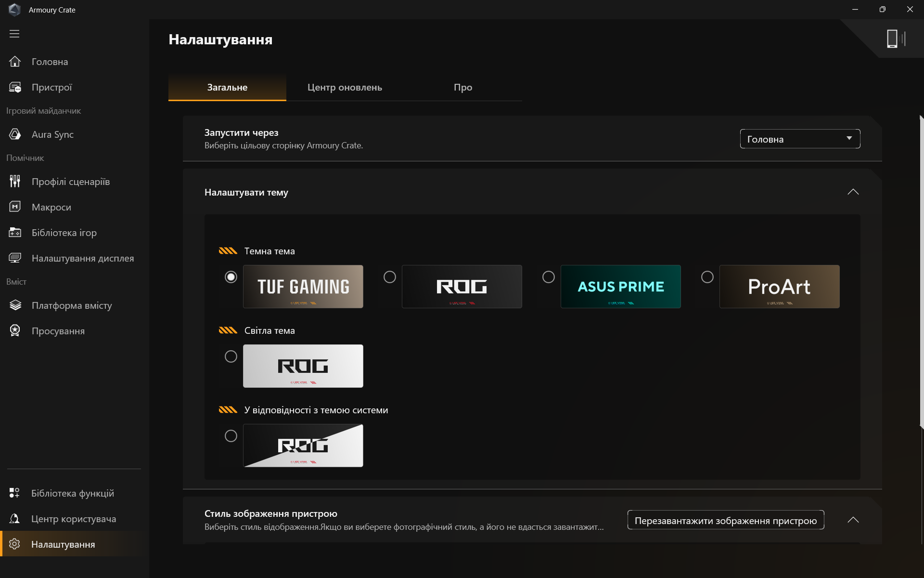Open the hamburger menu icon
The height and width of the screenshot is (578, 924).
coord(14,34)
